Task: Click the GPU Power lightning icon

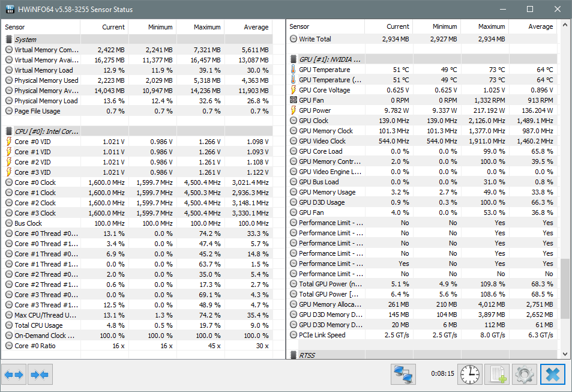Action: coord(294,110)
